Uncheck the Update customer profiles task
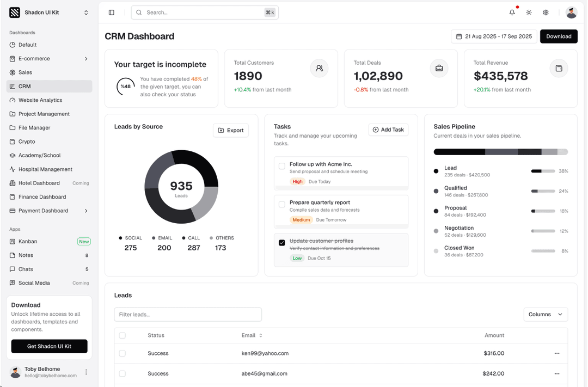 pyautogui.click(x=282, y=243)
